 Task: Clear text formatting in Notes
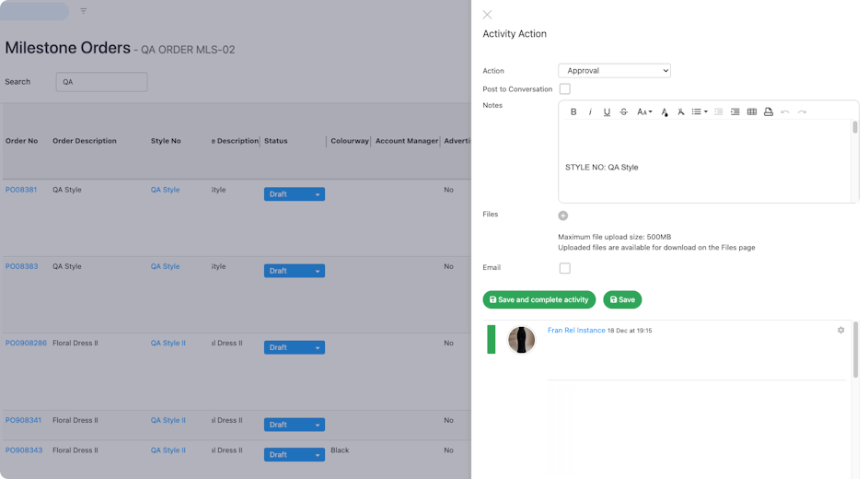coord(681,111)
